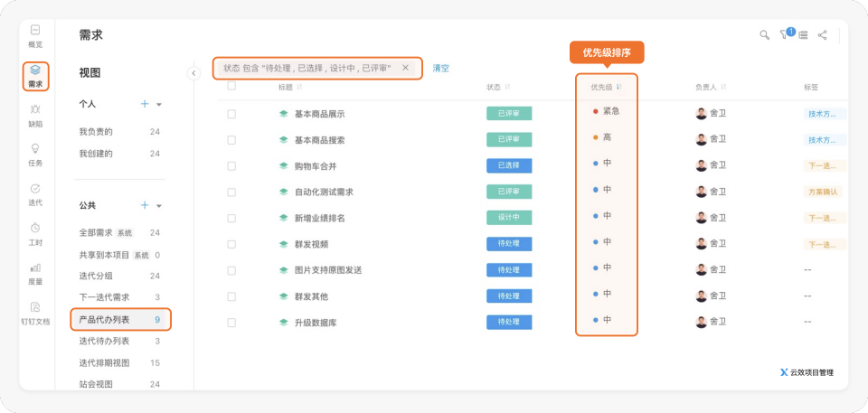This screenshot has height=413, width=868.
Task: Expand the dropdown arrow beside 公共
Action: [159, 206]
